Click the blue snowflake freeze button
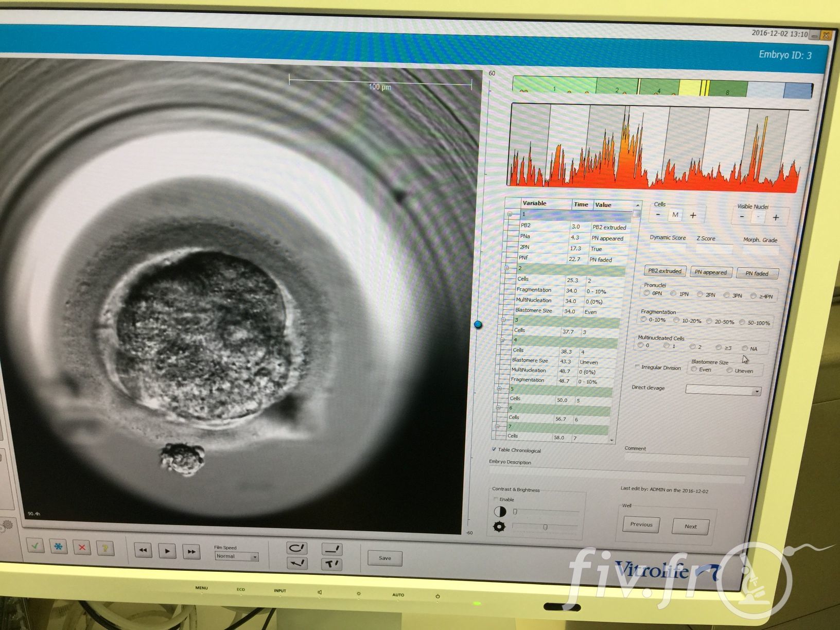 point(59,547)
